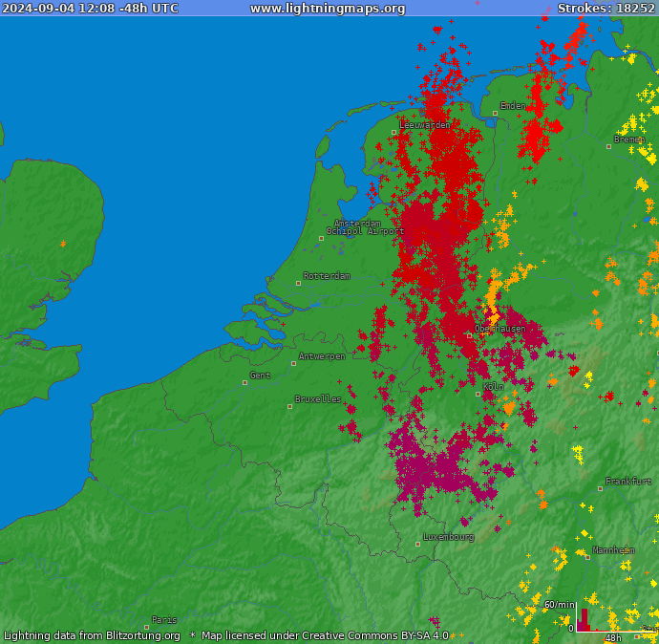Click the 48h label under the histogram
The width and height of the screenshot is (659, 644).
point(613,638)
